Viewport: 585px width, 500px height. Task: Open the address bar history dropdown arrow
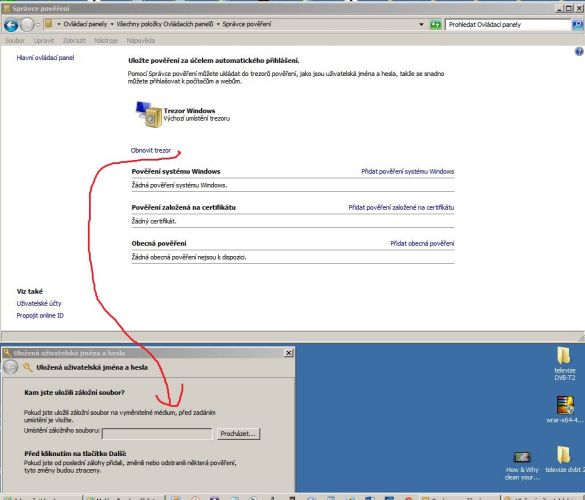(x=421, y=25)
